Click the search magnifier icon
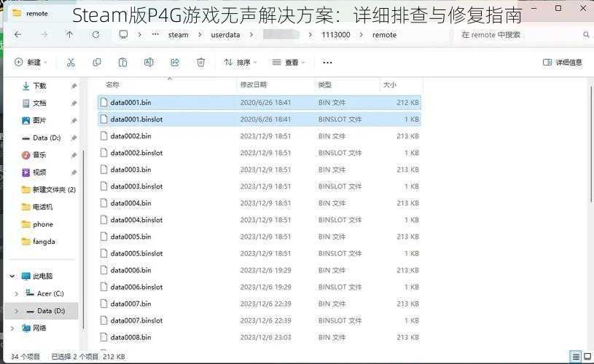 pos(586,34)
